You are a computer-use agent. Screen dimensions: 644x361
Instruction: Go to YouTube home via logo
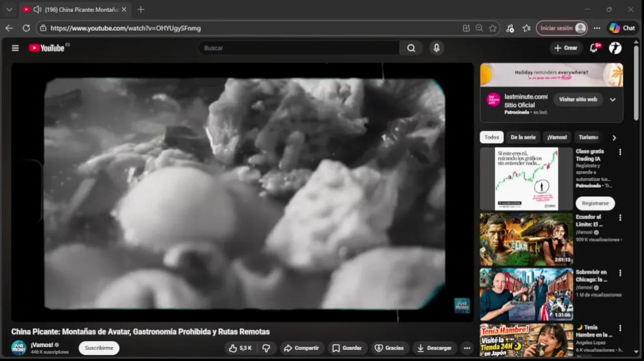tap(47, 48)
